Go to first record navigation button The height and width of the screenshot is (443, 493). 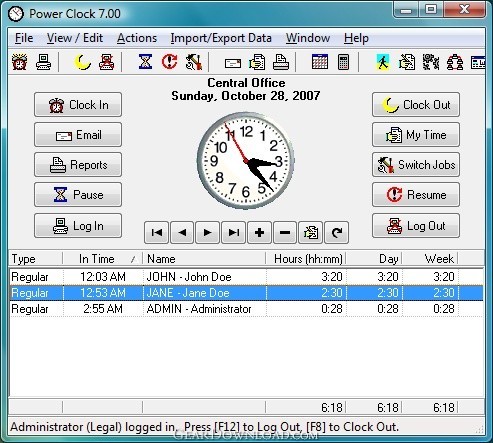(156, 232)
